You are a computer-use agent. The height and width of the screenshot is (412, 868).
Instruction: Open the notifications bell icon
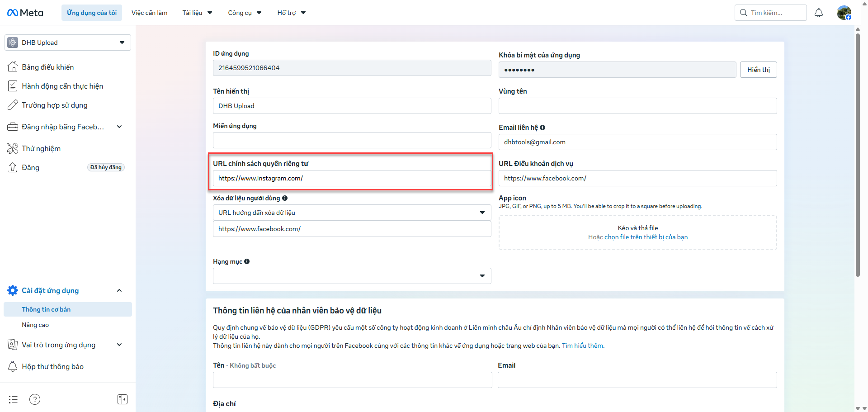pyautogui.click(x=819, y=13)
